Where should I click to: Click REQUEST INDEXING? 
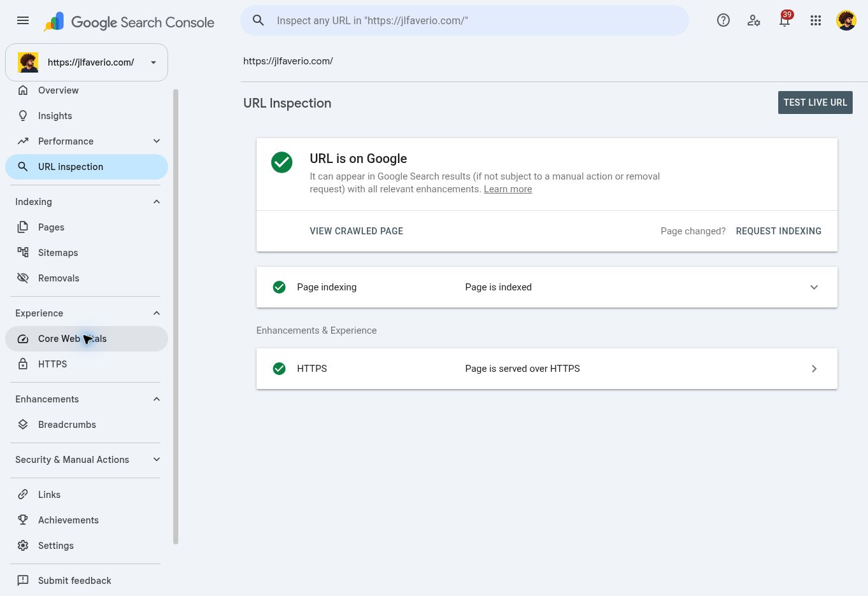click(778, 231)
